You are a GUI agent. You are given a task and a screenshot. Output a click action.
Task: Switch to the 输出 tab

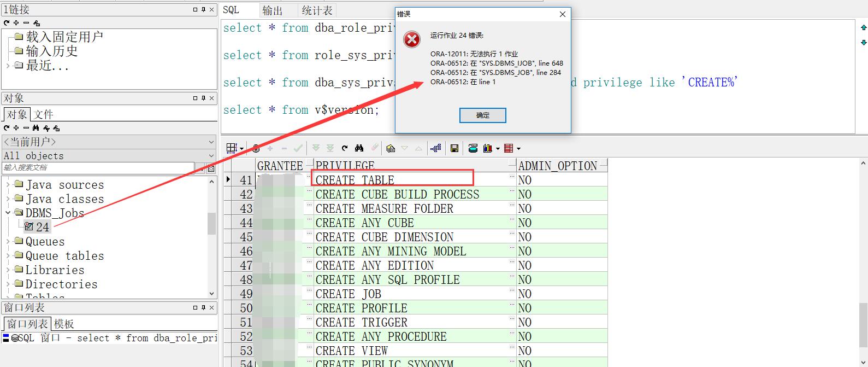tap(273, 10)
